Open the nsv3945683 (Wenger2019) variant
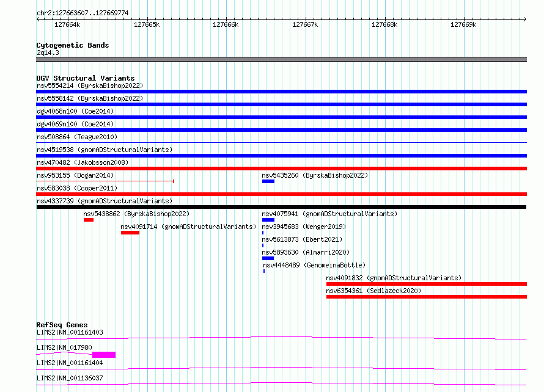The width and height of the screenshot is (544, 392). (304, 227)
